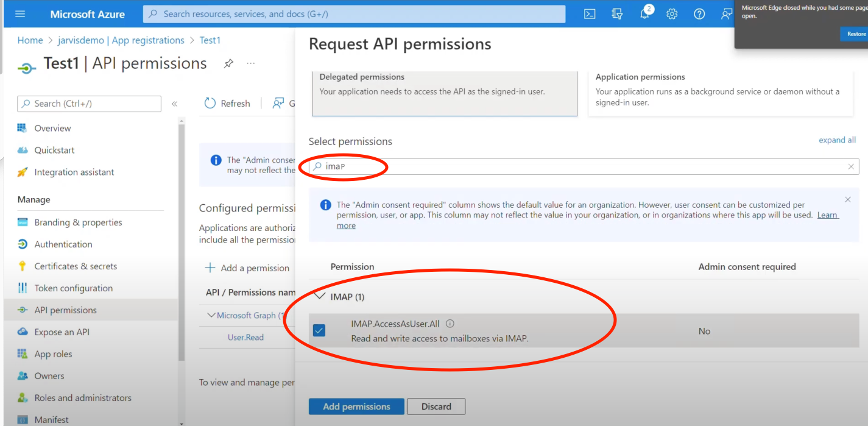The height and width of the screenshot is (426, 868).
Task: Uncheck the IMAP.AccessAsUser.All permission checkbox
Action: [x=319, y=330]
